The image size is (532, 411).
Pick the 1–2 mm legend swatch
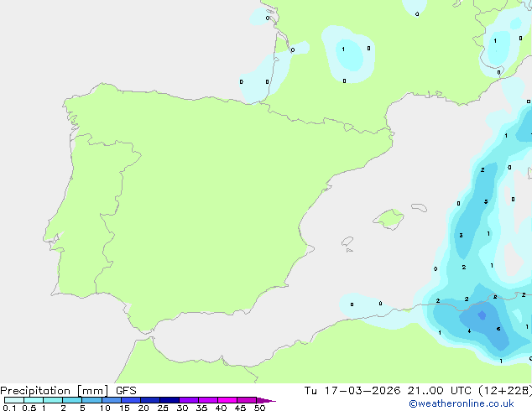click(x=53, y=400)
